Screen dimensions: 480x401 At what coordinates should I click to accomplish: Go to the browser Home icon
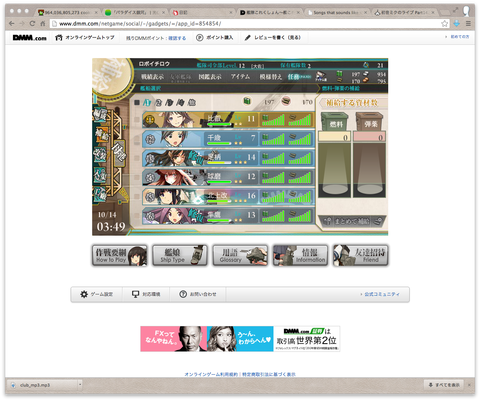[x=42, y=24]
